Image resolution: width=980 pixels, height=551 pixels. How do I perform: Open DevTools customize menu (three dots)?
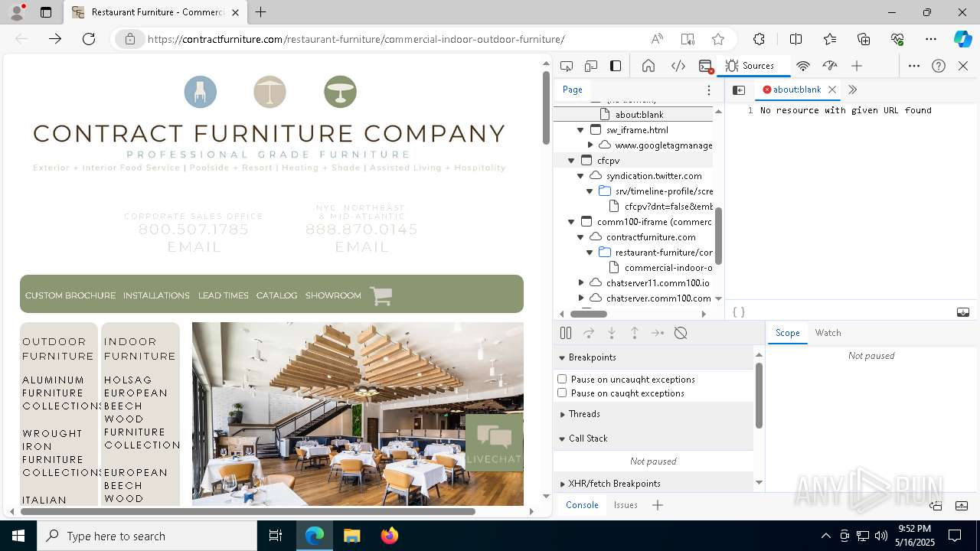pos(914,66)
